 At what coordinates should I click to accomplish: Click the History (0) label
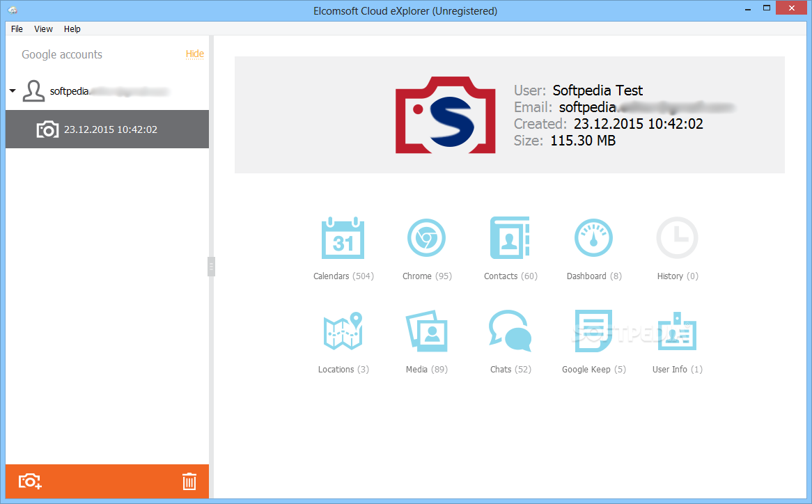pyautogui.click(x=678, y=276)
